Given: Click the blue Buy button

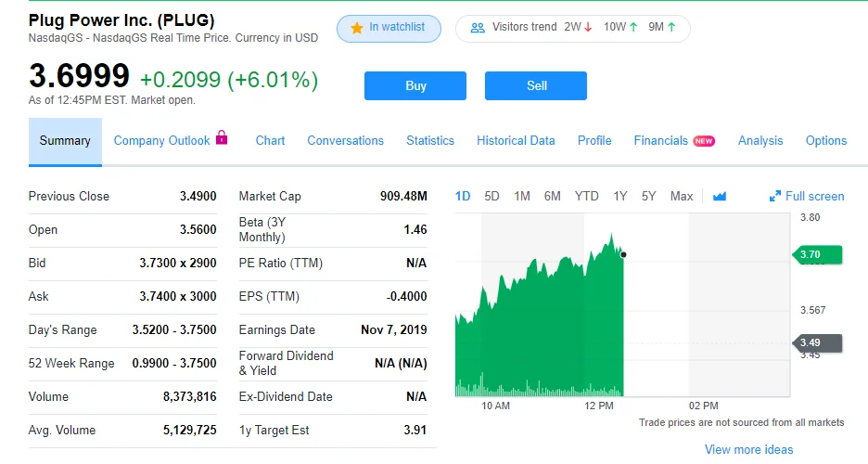Looking at the screenshot, I should 415,85.
